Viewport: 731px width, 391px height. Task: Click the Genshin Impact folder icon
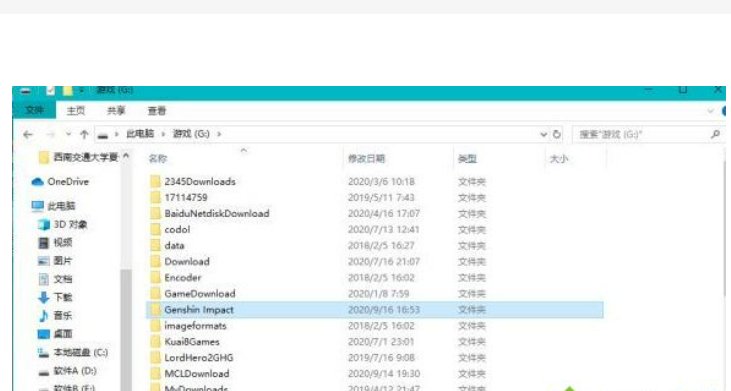coord(155,309)
